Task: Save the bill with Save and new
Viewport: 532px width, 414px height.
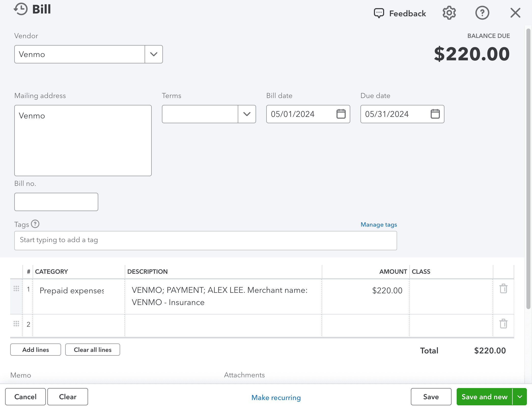Action: tap(484, 397)
